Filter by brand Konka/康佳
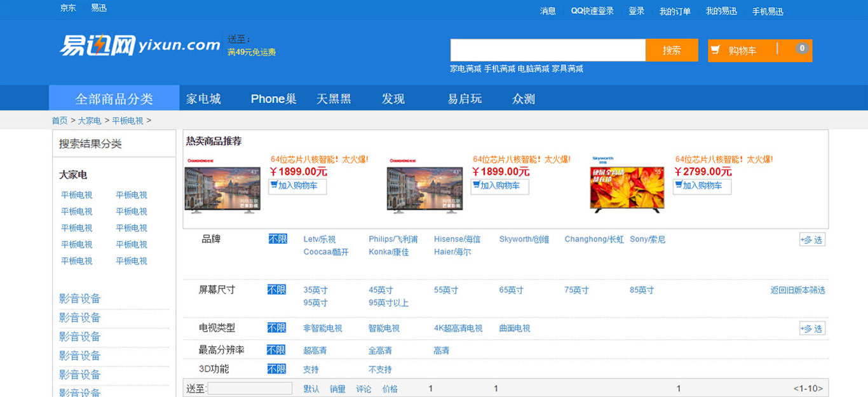 [x=389, y=252]
